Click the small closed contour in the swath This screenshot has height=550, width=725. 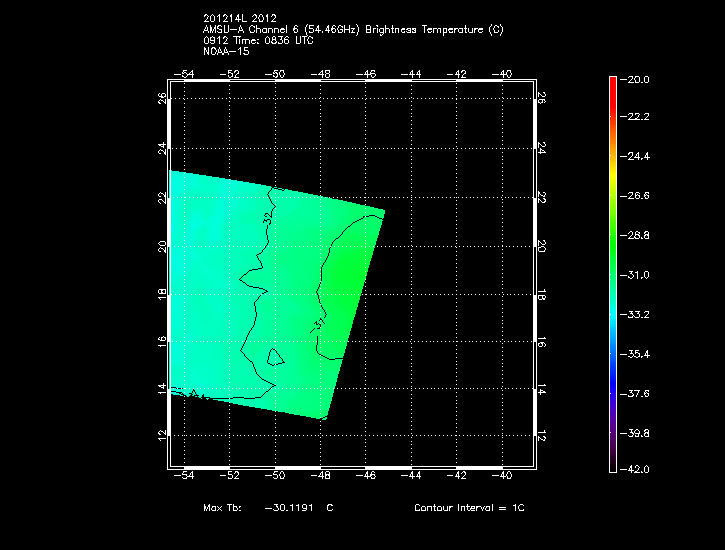pyautogui.click(x=275, y=357)
